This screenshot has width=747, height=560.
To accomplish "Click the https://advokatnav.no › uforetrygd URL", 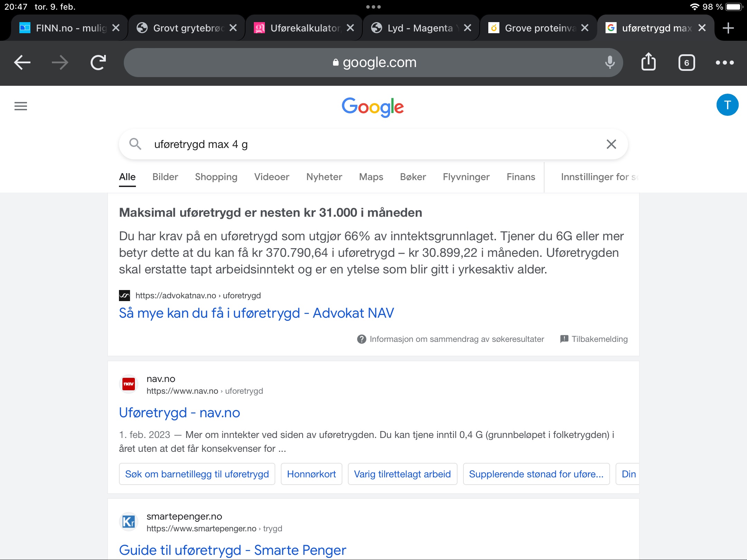I will 198,296.
